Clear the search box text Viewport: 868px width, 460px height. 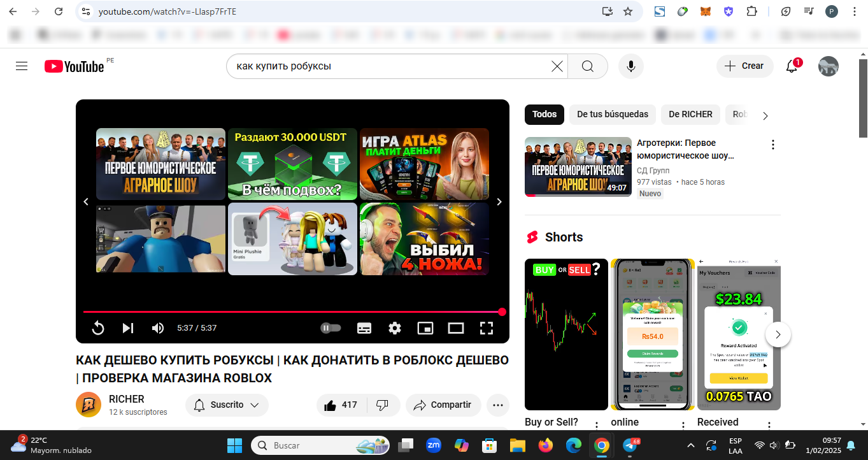(557, 66)
